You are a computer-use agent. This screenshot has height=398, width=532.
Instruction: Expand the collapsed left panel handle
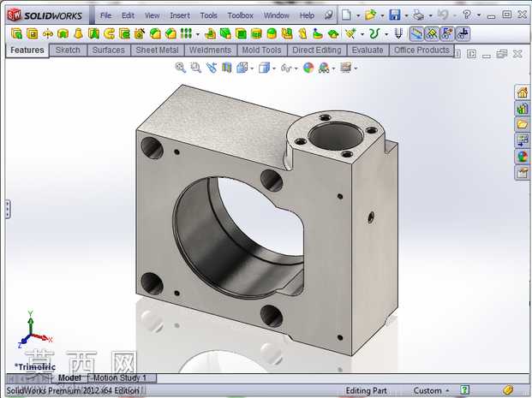click(8, 209)
